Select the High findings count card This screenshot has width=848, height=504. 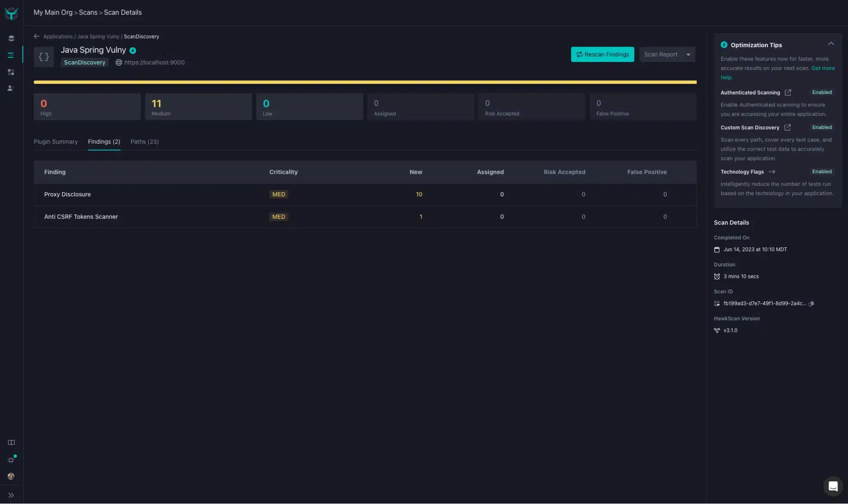pyautogui.click(x=87, y=107)
